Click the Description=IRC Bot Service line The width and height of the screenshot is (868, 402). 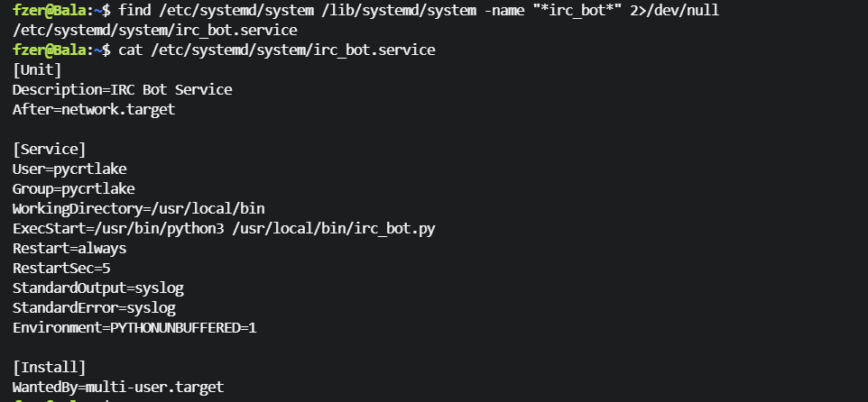[122, 89]
